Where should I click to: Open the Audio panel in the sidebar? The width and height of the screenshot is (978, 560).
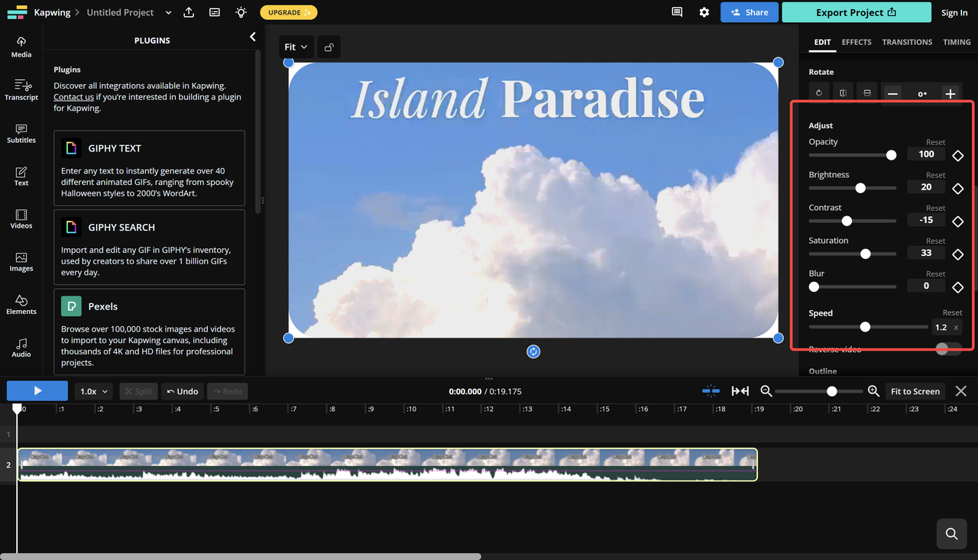[21, 348]
